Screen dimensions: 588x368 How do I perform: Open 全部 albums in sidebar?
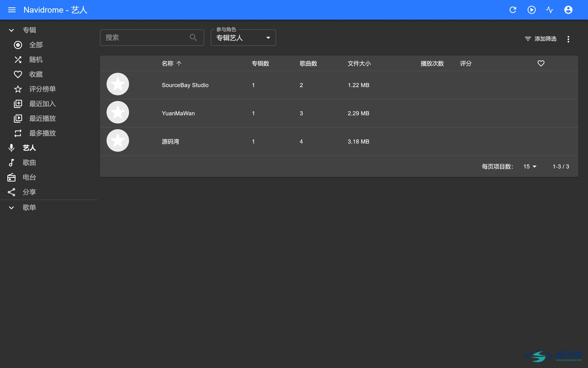tap(36, 45)
